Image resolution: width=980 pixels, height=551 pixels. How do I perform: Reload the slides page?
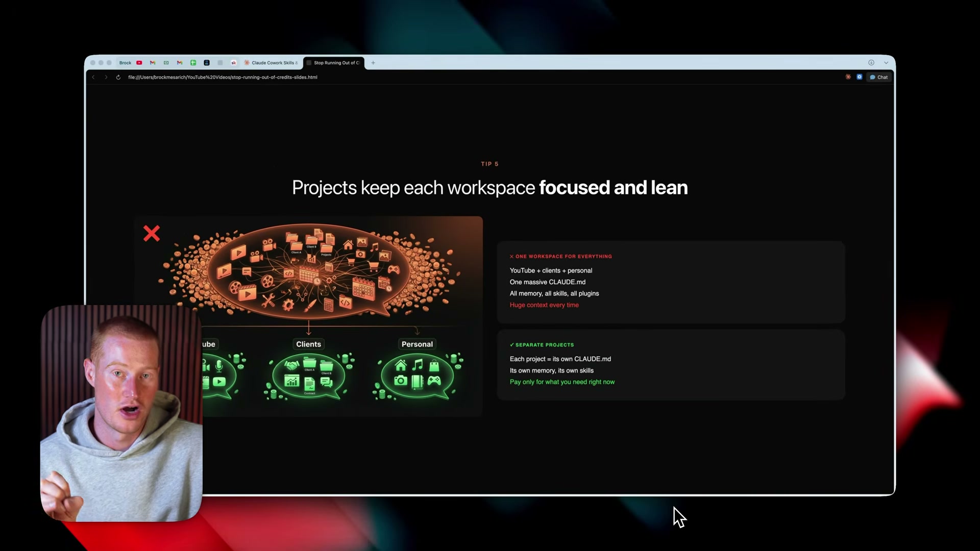click(118, 77)
